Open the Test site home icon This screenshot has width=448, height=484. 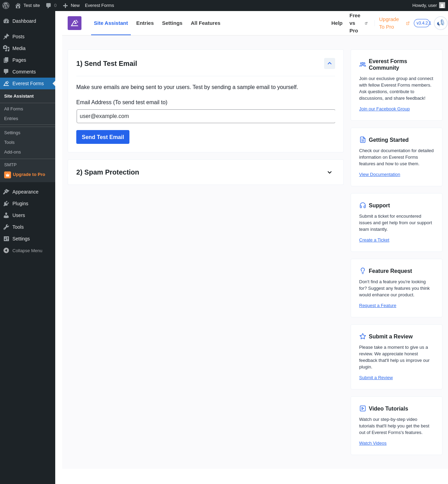pyautogui.click(x=18, y=6)
